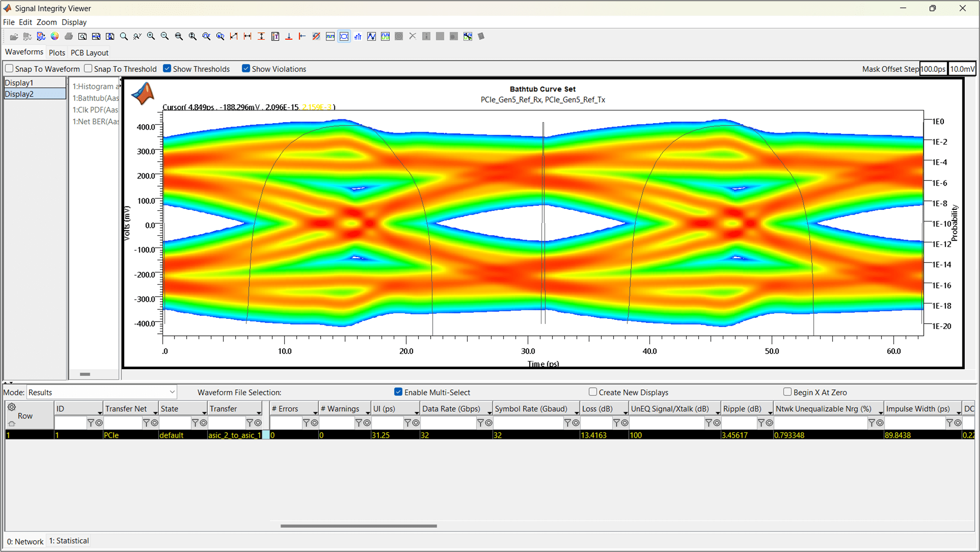The width and height of the screenshot is (980, 552).
Task: Check the Begin X At Zero option
Action: point(787,392)
